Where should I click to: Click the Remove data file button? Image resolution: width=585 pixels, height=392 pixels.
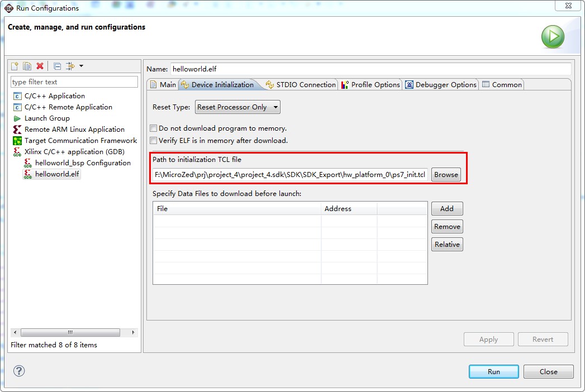447,226
